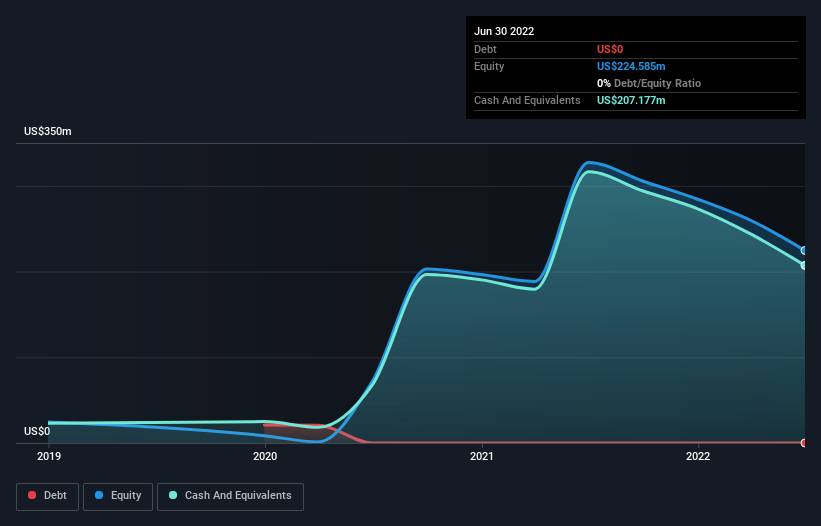Click the US$350m axis label

click(48, 131)
